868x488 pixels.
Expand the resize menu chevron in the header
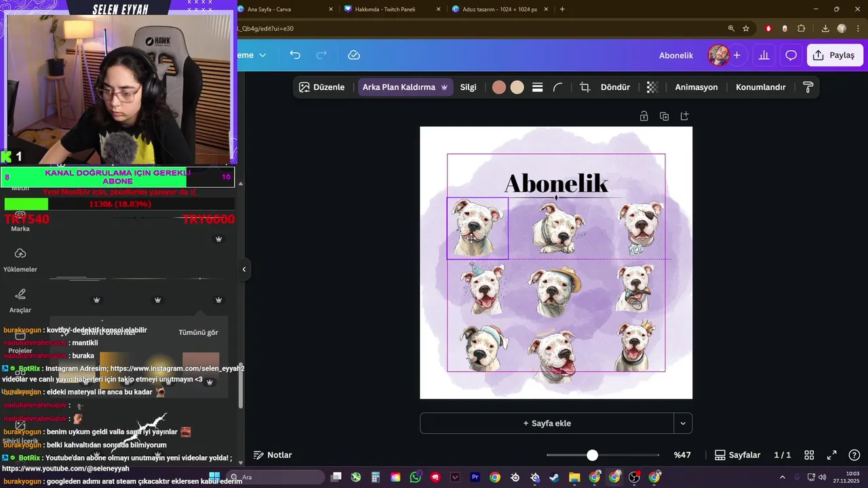[x=262, y=55]
